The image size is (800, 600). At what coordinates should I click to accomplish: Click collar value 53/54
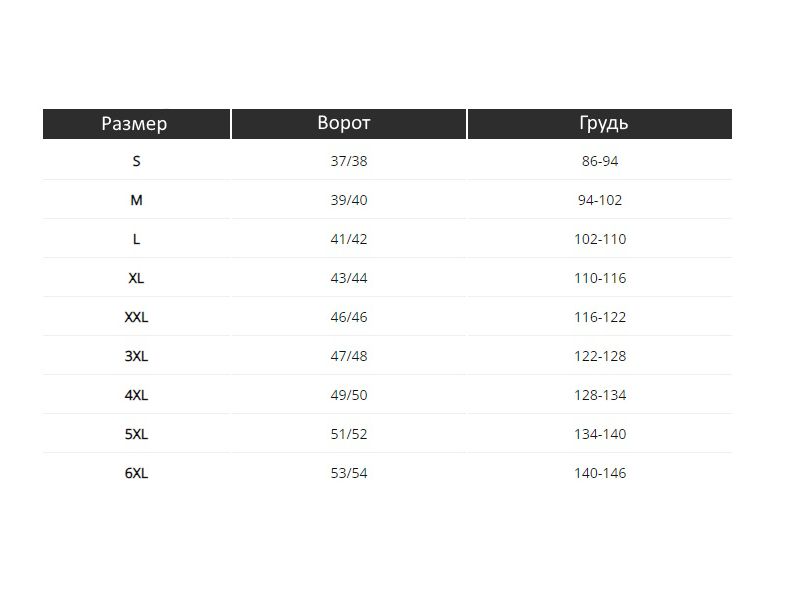coord(349,473)
